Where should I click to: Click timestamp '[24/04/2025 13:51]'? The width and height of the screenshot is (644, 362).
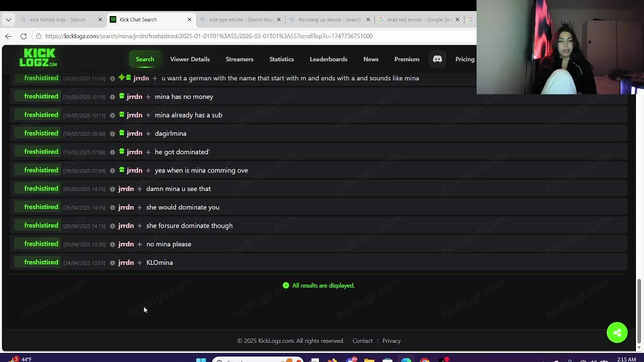point(84,263)
